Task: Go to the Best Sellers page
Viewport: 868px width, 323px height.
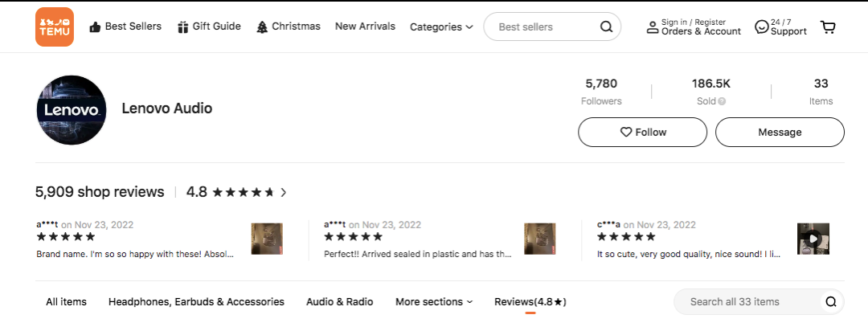Action: pos(125,27)
